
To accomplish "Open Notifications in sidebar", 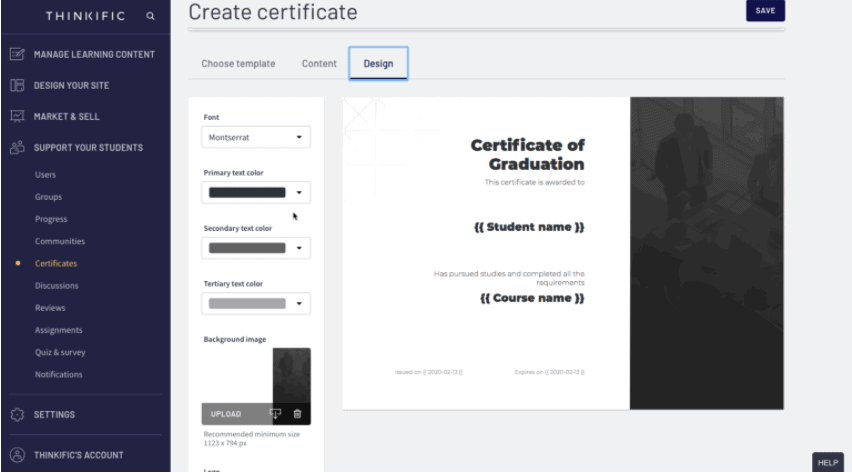I will tap(59, 374).
